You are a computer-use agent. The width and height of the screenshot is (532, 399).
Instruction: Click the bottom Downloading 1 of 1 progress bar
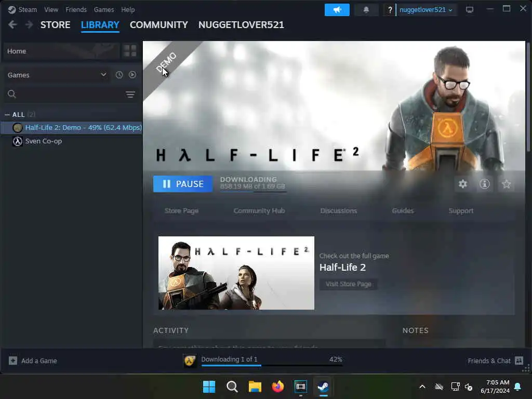272,365
